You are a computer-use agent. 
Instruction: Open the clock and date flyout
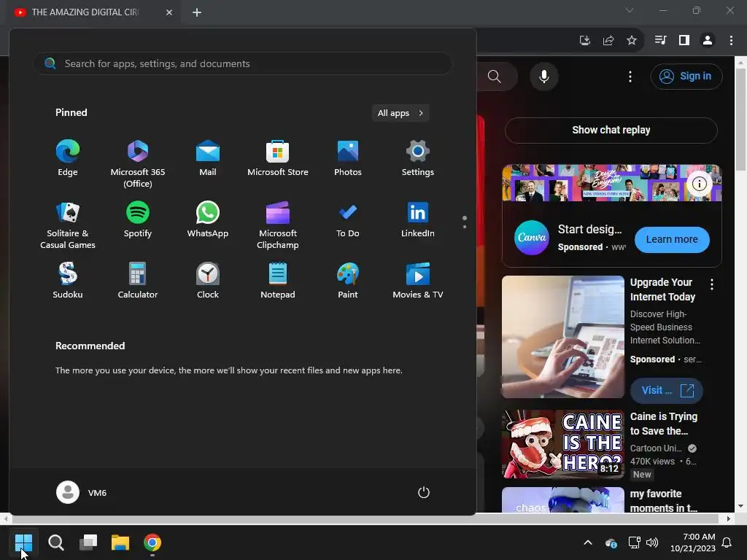coord(693,542)
